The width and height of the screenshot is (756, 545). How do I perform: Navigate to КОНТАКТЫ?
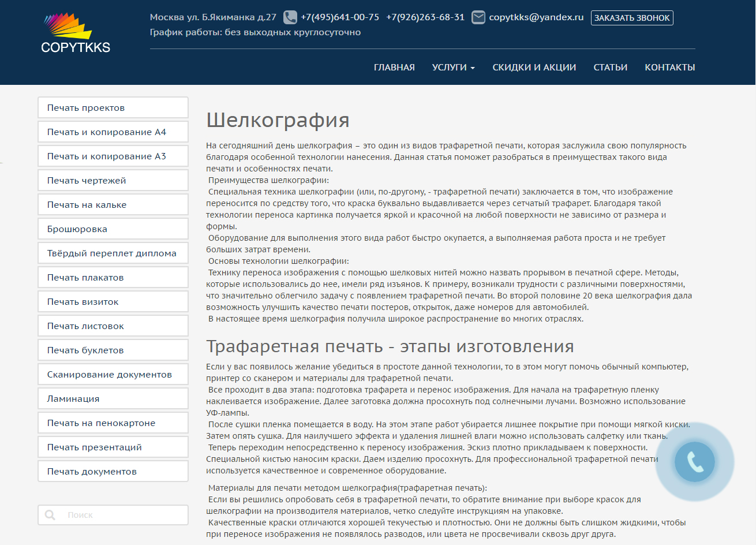click(x=670, y=68)
